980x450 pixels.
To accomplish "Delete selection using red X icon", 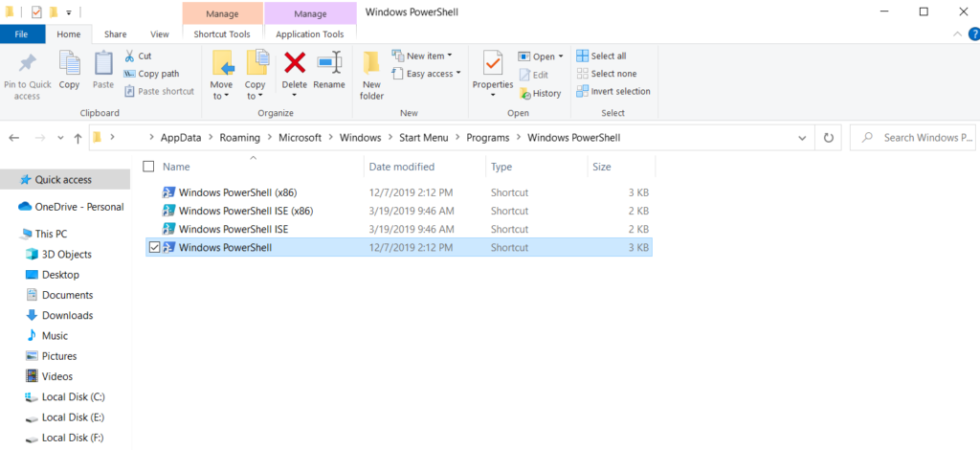I will pos(295,62).
